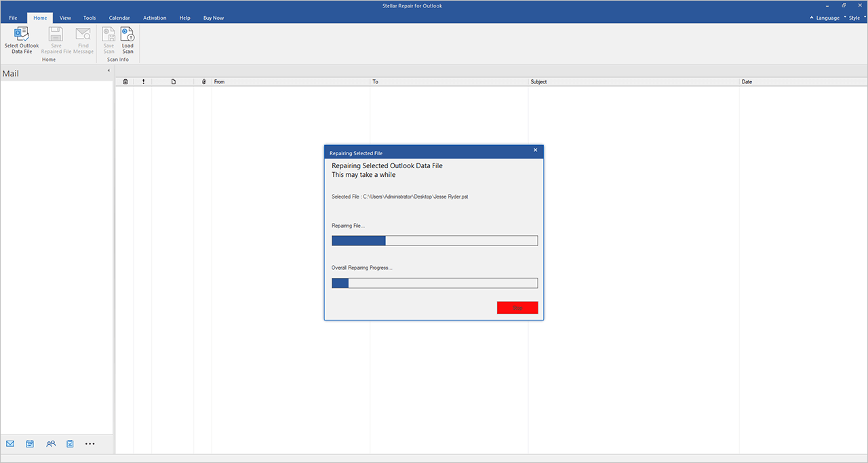Click the attachment paperclip column header
Viewport: 868px width, 463px height.
coord(203,82)
